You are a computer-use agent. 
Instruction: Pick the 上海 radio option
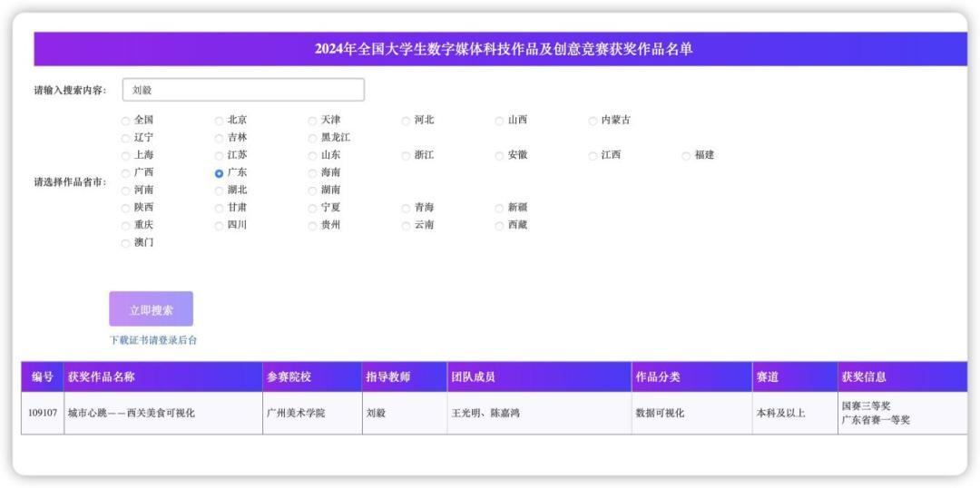click(126, 155)
